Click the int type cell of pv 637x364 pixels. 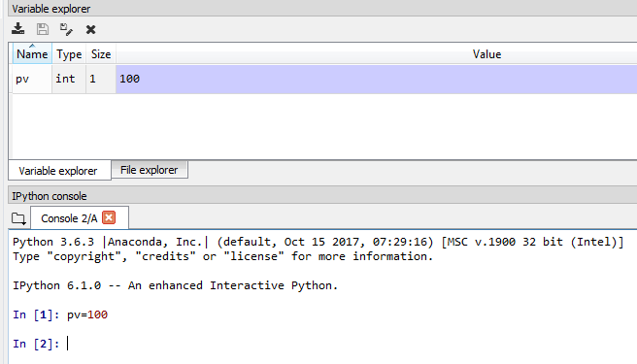pyautogui.click(x=69, y=79)
